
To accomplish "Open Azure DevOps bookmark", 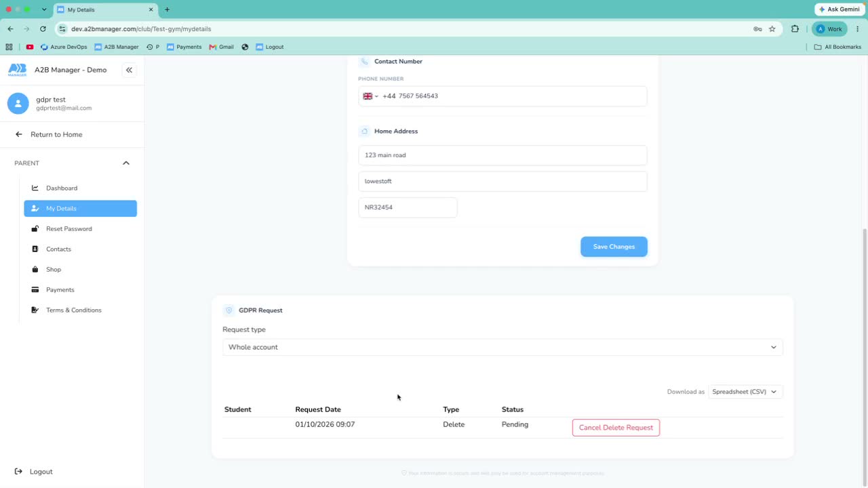I will pos(64,47).
